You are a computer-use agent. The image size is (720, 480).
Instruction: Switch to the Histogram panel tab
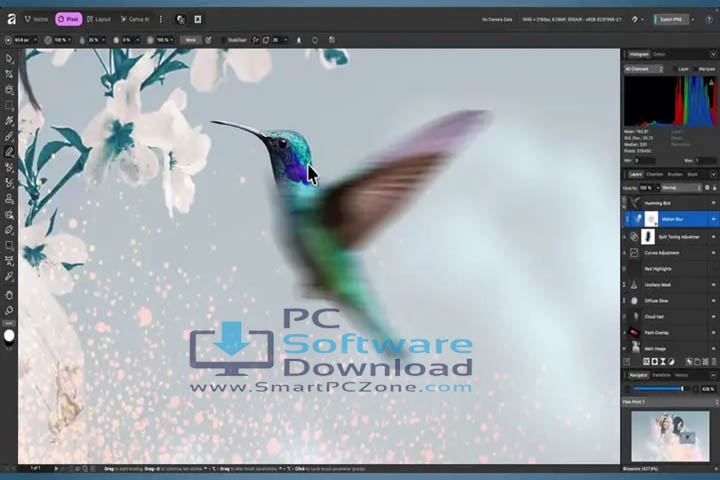[639, 54]
